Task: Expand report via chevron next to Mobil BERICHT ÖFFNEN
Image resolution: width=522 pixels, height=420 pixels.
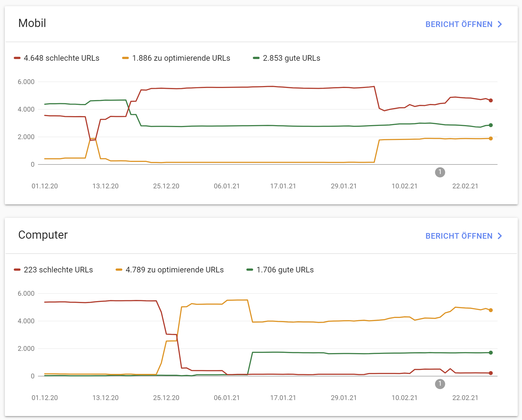Action: (x=500, y=24)
